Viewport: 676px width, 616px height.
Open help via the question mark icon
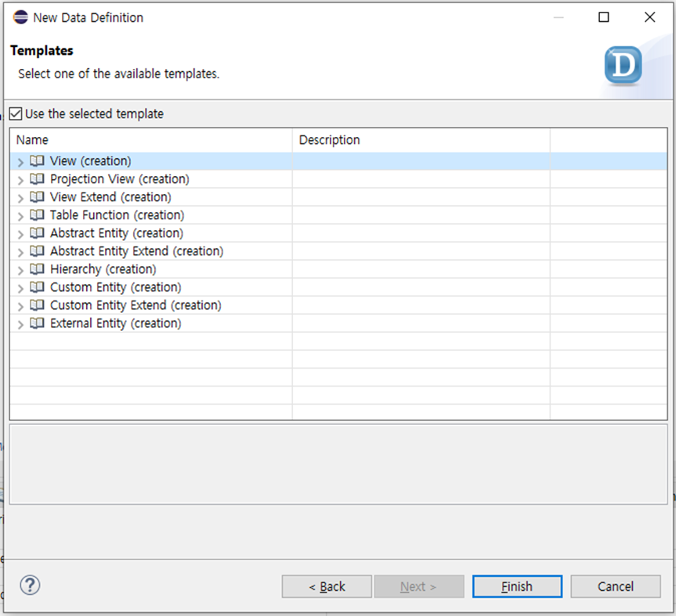coord(30,585)
